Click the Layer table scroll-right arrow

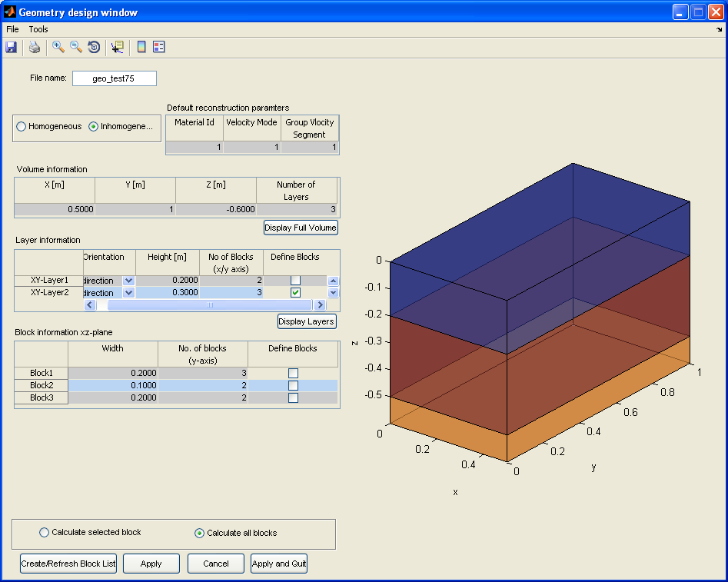(x=320, y=304)
